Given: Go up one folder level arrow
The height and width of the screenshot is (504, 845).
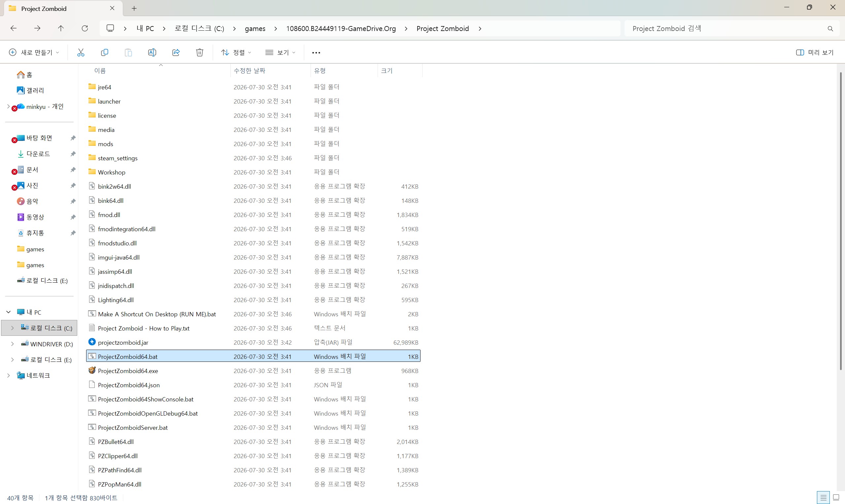Looking at the screenshot, I should point(61,28).
